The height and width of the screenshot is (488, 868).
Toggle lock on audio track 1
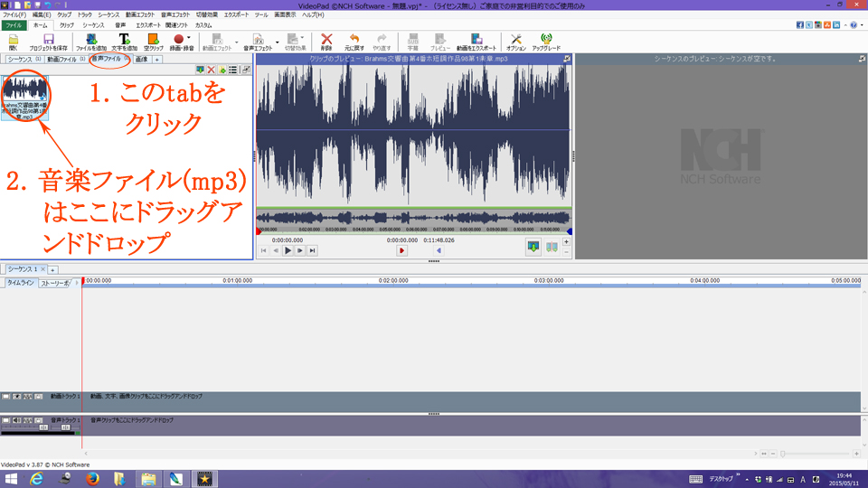tap(39, 420)
